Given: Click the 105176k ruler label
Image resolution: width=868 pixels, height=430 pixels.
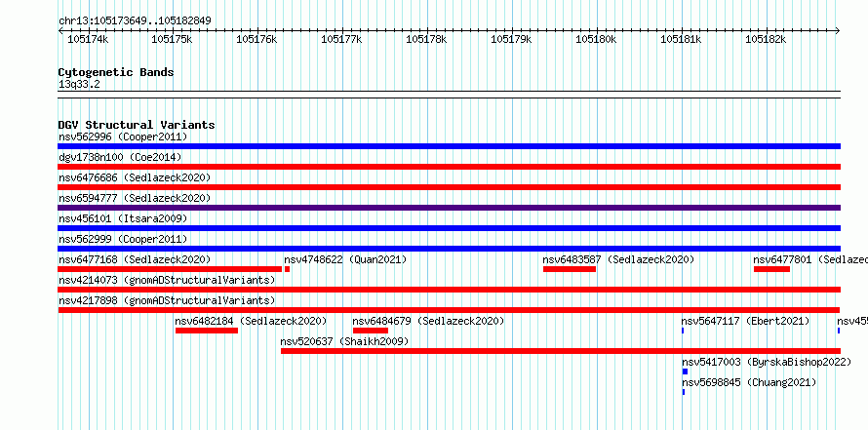Looking at the screenshot, I should (256, 39).
